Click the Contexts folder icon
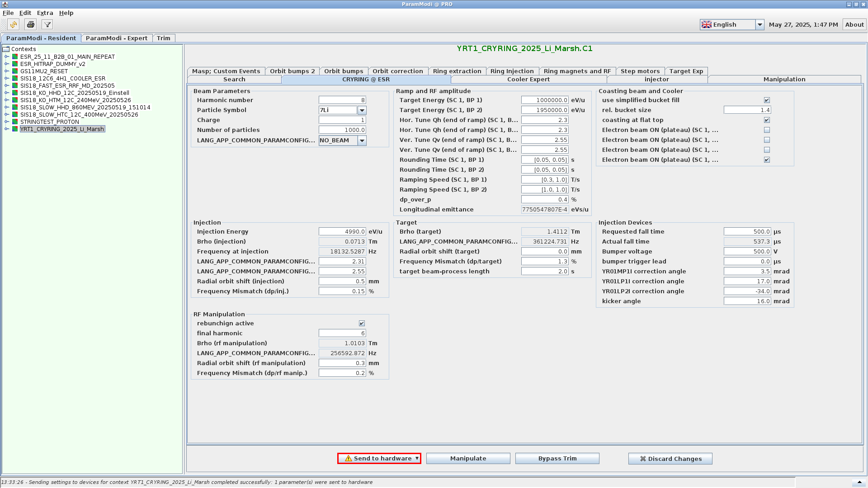The height and width of the screenshot is (488, 868). 6,49
